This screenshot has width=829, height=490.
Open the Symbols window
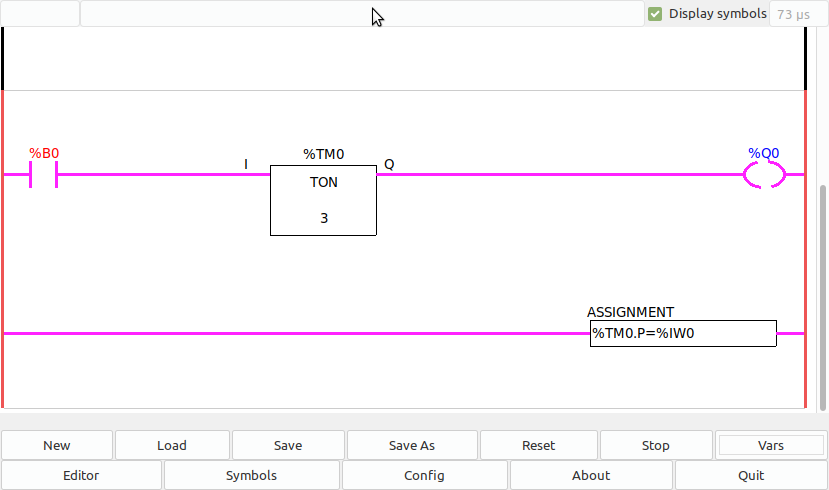(x=252, y=475)
